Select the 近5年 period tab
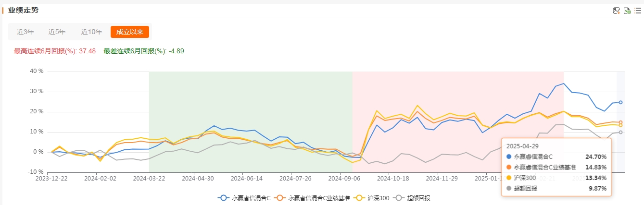The height and width of the screenshot is (205, 644). tap(57, 32)
